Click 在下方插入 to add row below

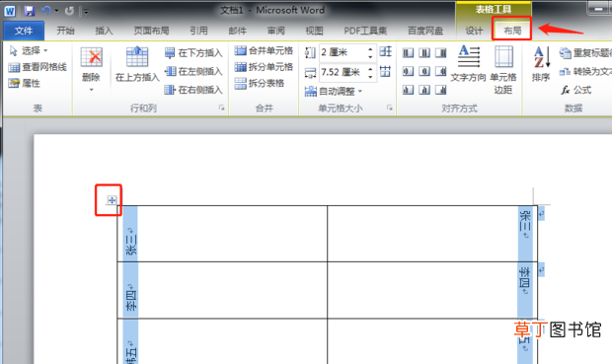pyautogui.click(x=193, y=52)
